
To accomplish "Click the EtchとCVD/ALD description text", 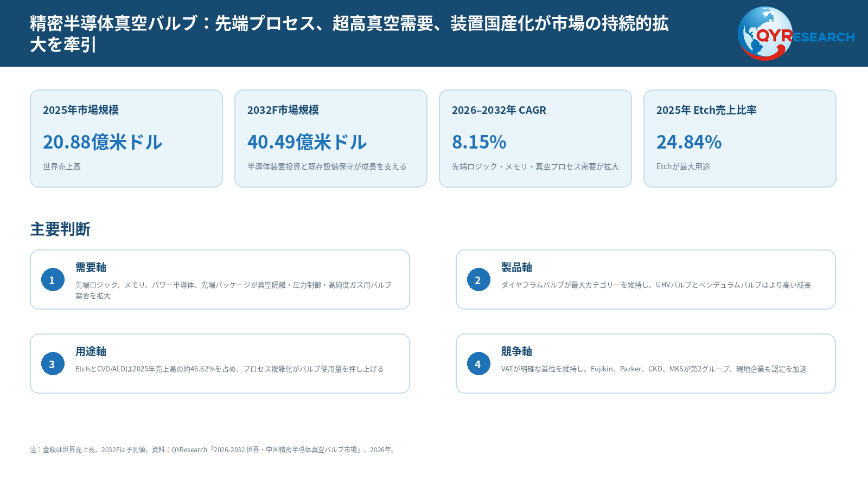I will (x=229, y=369).
